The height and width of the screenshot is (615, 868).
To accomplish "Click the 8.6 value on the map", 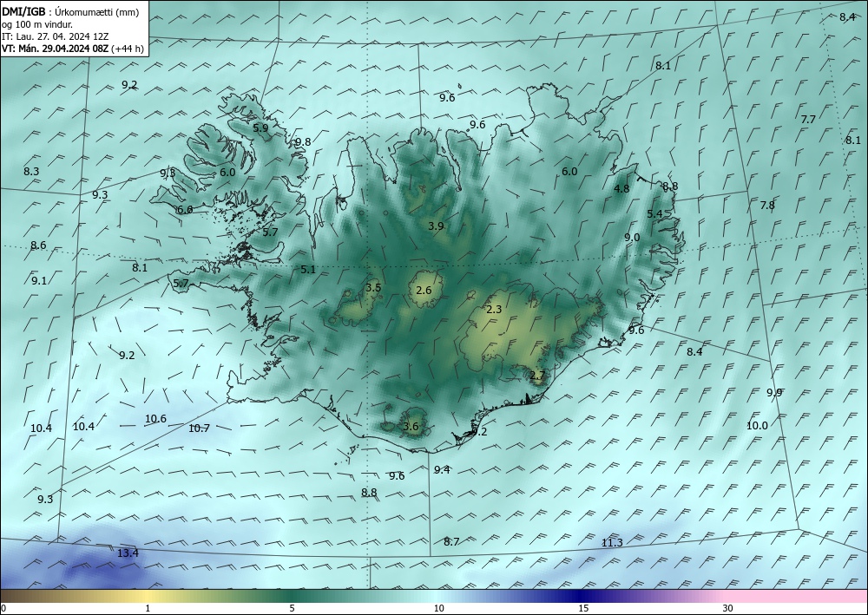I will (x=38, y=245).
